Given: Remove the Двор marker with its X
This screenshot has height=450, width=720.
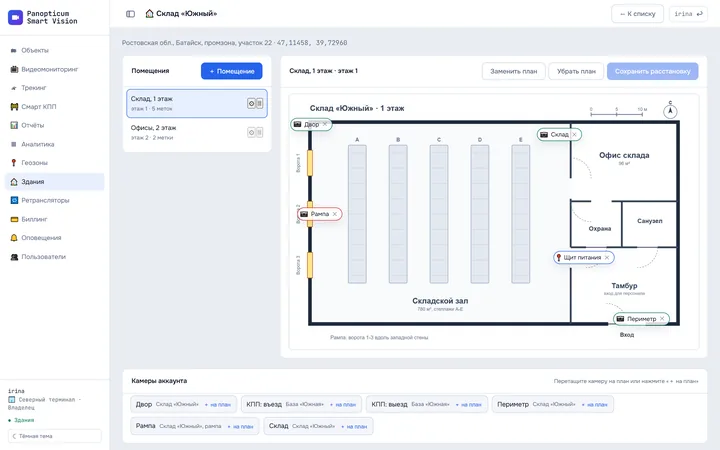Looking at the screenshot, I should [325, 124].
